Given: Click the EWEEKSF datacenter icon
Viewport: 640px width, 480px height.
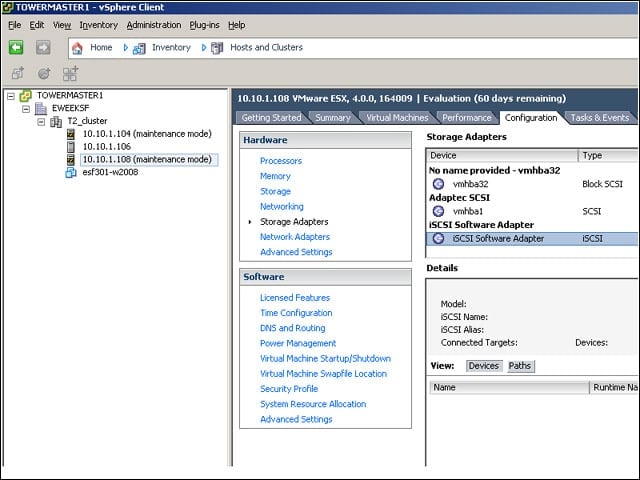Looking at the screenshot, I should (41, 109).
